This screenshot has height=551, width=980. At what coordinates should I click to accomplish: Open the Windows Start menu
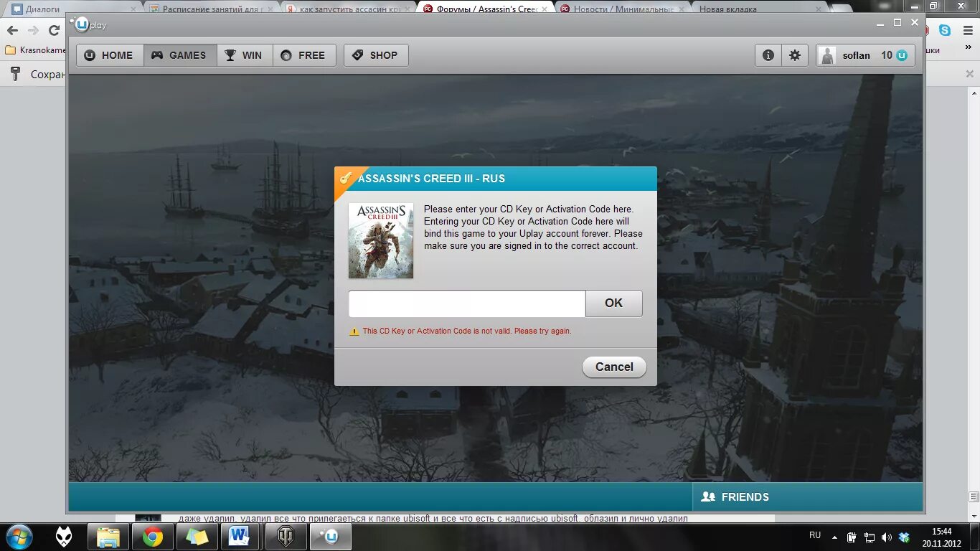19,537
